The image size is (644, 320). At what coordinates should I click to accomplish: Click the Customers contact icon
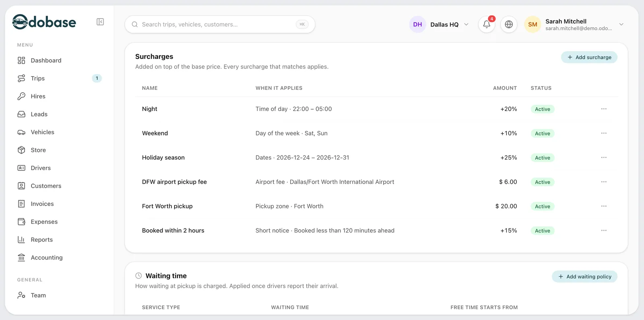tap(21, 186)
